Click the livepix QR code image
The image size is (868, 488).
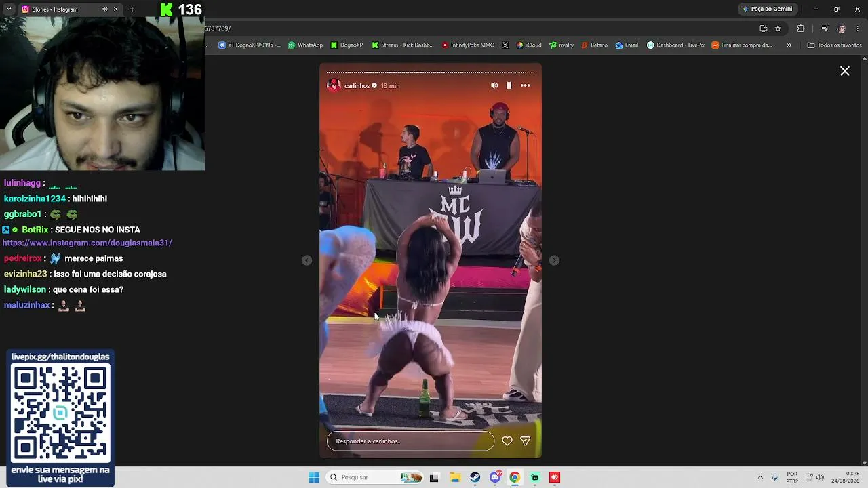pyautogui.click(x=60, y=413)
